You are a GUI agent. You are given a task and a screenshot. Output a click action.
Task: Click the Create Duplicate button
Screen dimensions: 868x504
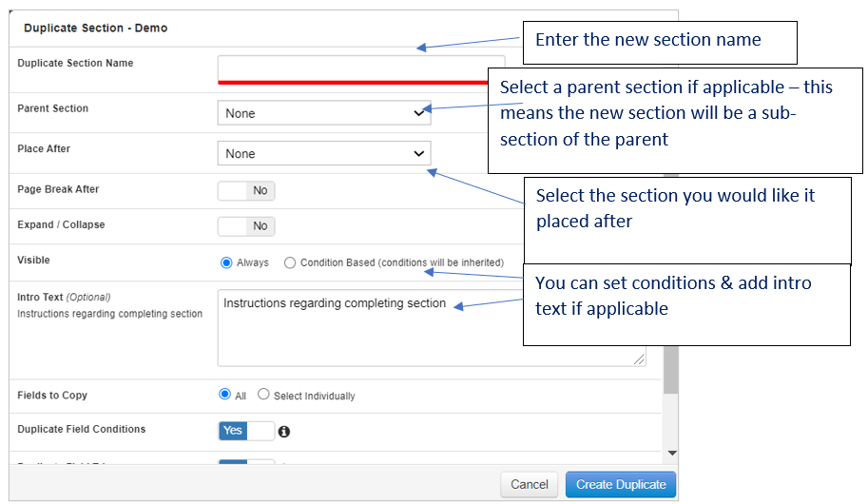pos(621,485)
